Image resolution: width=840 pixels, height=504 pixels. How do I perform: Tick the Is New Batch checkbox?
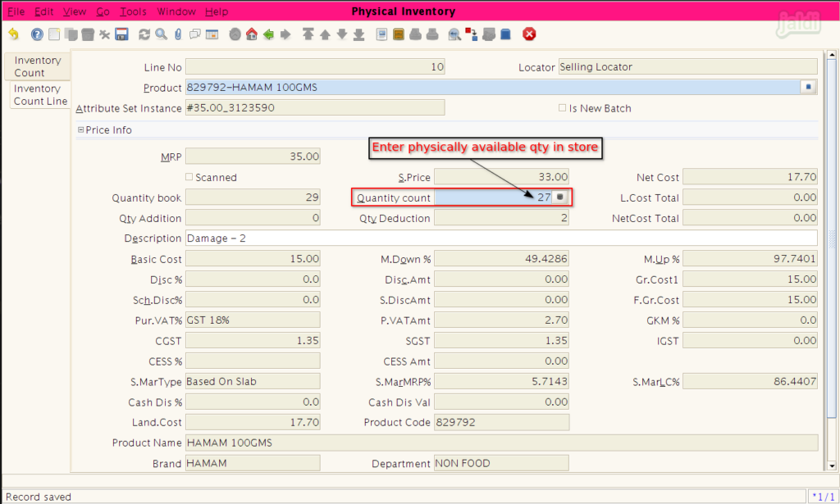(x=562, y=108)
